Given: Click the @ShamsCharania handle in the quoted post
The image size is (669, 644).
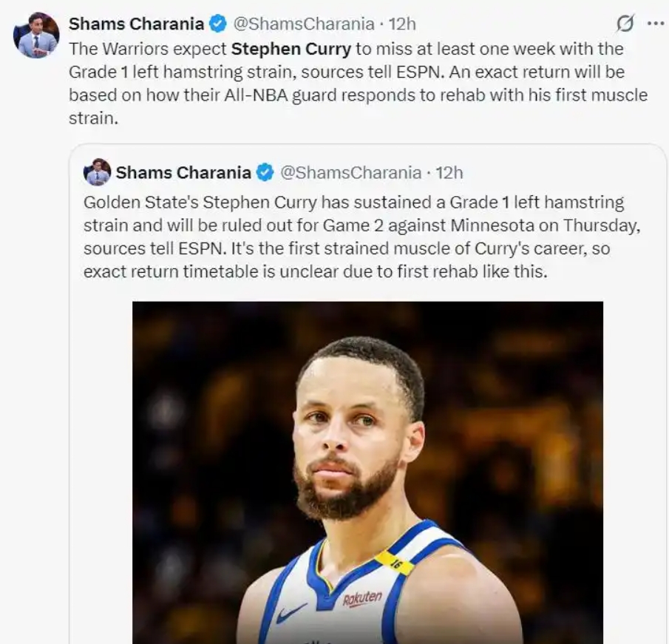Looking at the screenshot, I should click(350, 173).
